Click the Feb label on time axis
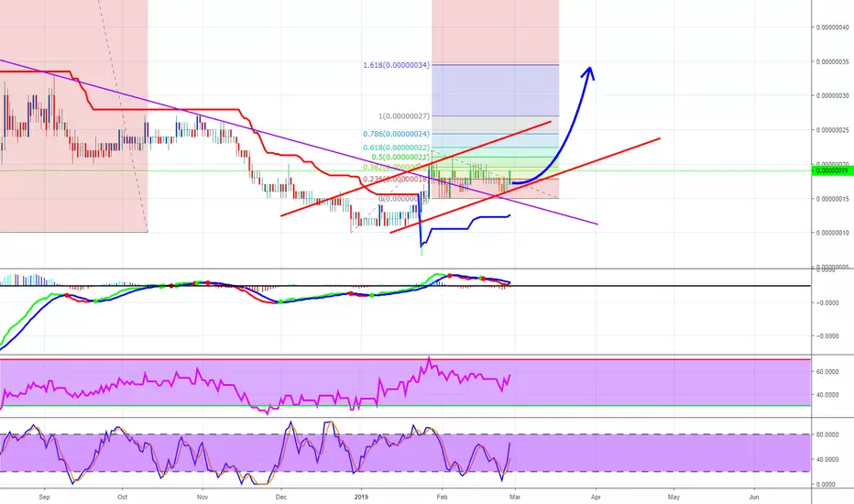The width and height of the screenshot is (854, 504). tap(442, 497)
